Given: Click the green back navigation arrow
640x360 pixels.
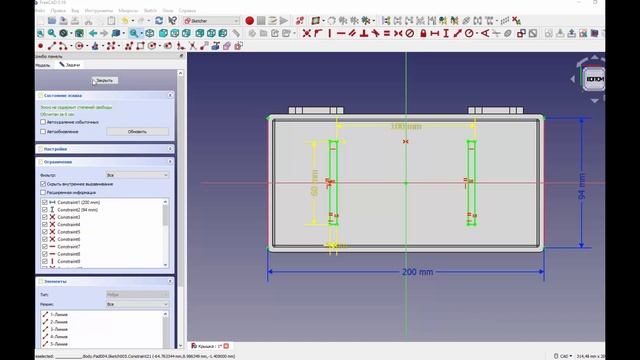Looking at the screenshot, I should 93,33.
